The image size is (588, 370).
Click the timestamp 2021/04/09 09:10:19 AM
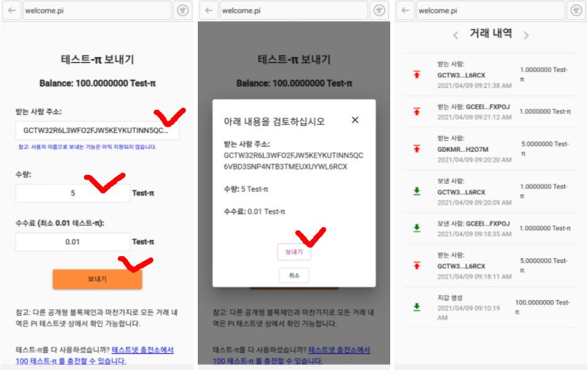[468, 312]
